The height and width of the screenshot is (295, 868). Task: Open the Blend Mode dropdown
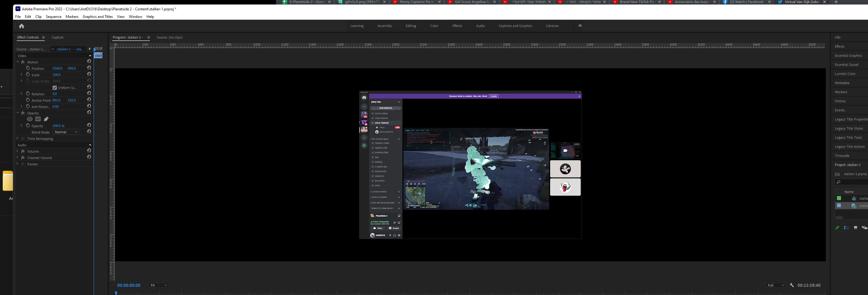pos(66,132)
